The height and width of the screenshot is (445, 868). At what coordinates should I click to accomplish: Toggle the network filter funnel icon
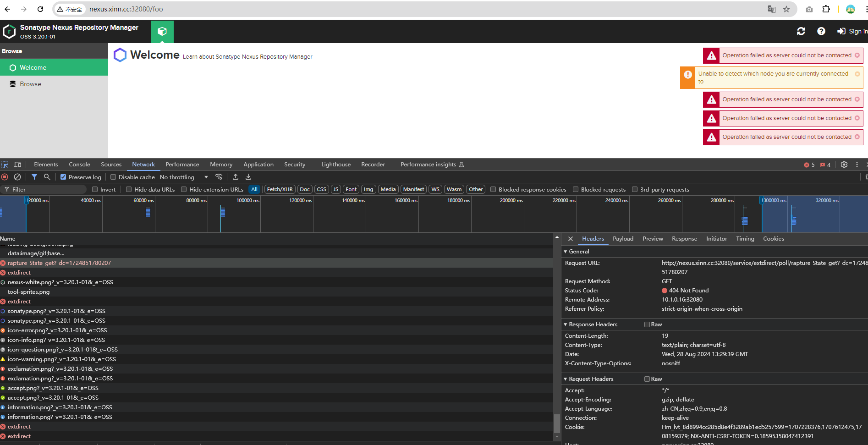pos(34,177)
